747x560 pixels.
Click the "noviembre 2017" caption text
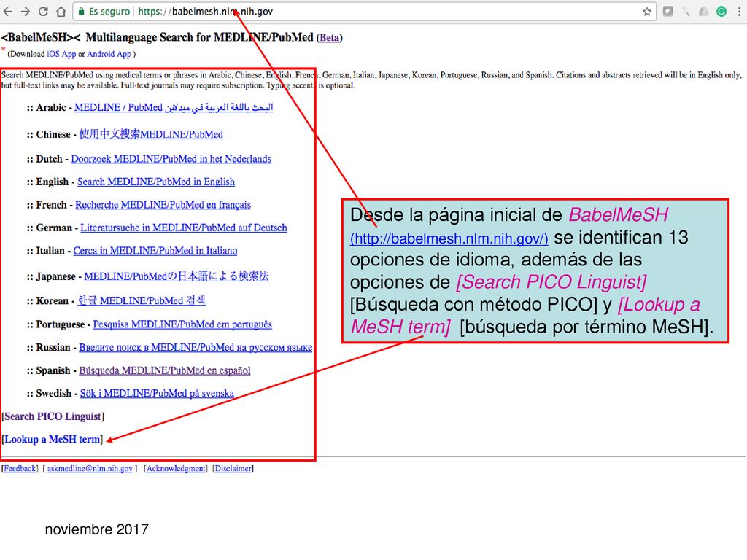97,529
